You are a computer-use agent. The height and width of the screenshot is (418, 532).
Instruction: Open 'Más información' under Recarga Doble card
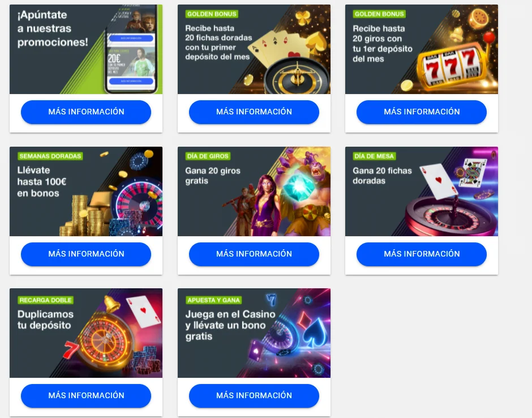pos(86,395)
